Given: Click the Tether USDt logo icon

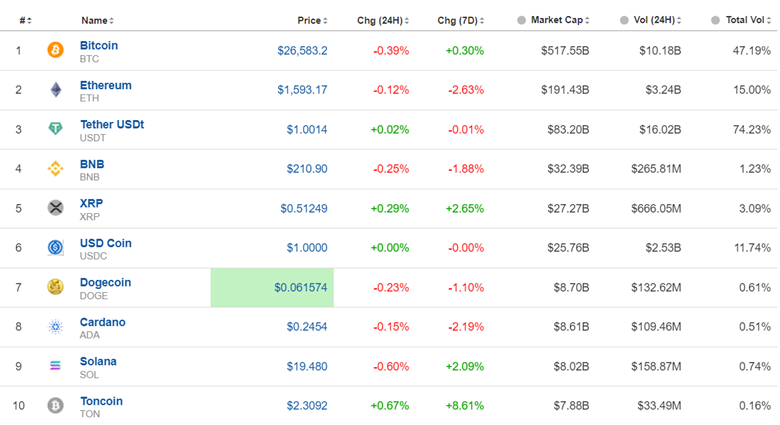Looking at the screenshot, I should tap(55, 129).
